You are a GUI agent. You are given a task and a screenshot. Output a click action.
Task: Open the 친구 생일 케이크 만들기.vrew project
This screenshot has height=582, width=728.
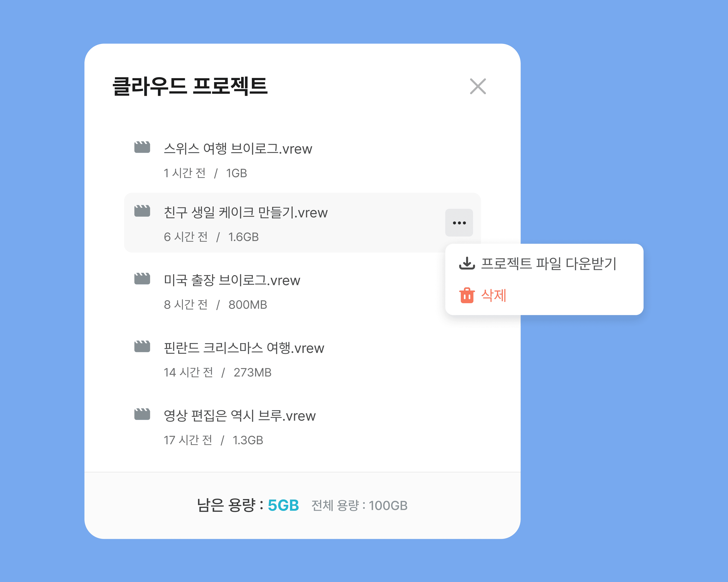pos(246,213)
